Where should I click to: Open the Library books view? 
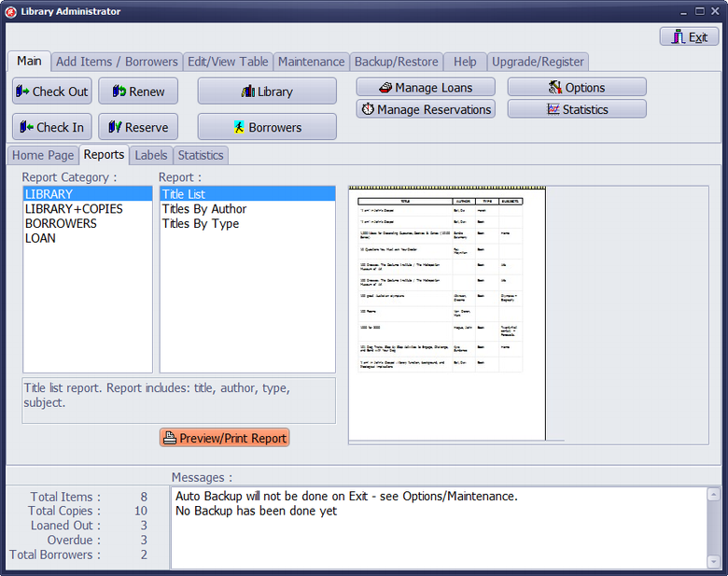point(267,91)
